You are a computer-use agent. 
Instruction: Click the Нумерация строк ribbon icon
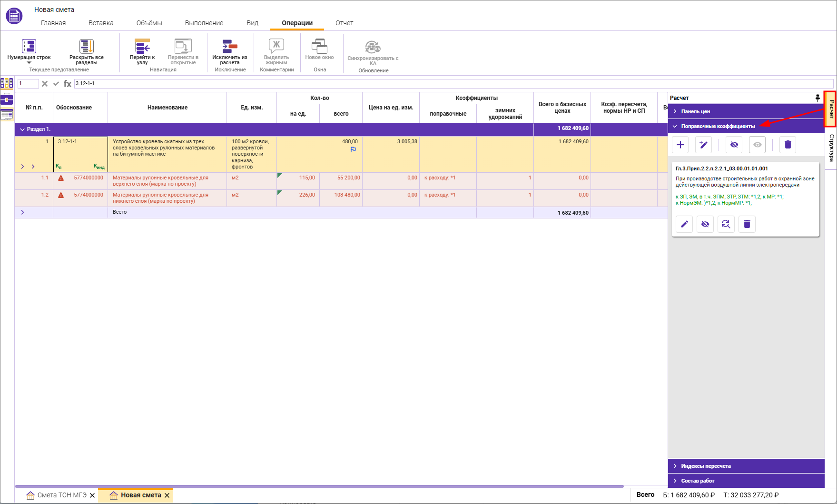coord(29,47)
